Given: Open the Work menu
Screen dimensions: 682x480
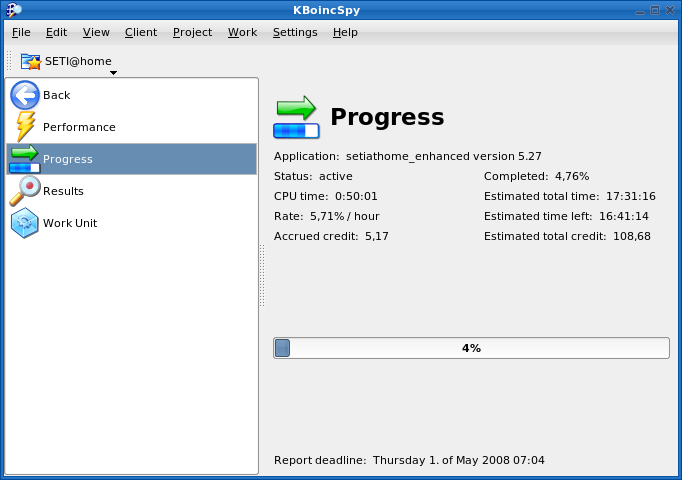Looking at the screenshot, I should pyautogui.click(x=242, y=32).
